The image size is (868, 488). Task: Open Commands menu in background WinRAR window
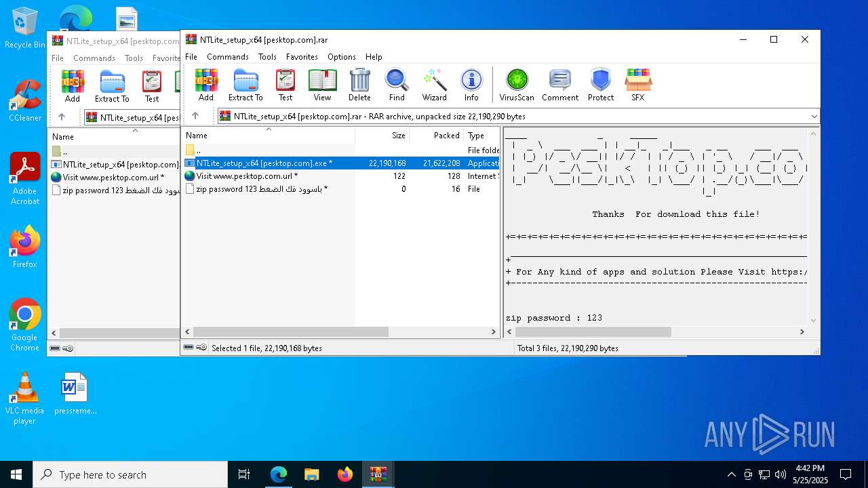point(94,58)
